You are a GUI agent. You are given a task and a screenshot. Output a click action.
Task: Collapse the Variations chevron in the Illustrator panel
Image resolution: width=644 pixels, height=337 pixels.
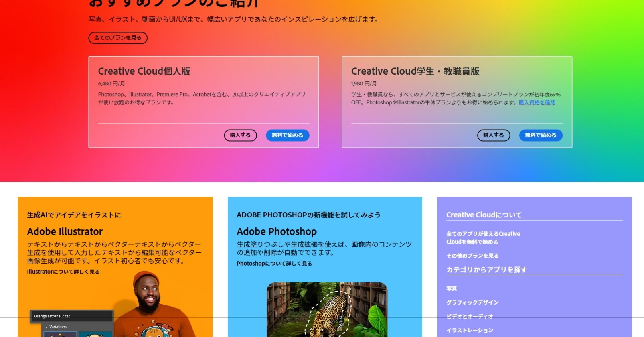tap(46, 327)
